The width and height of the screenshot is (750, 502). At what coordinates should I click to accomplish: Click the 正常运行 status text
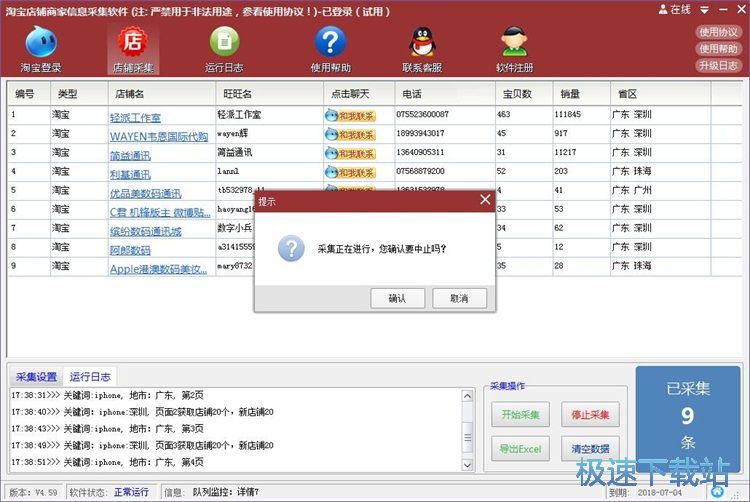pyautogui.click(x=131, y=492)
